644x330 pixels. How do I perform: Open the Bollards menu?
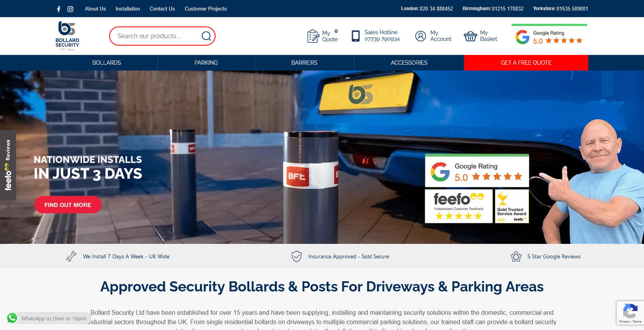tap(106, 63)
